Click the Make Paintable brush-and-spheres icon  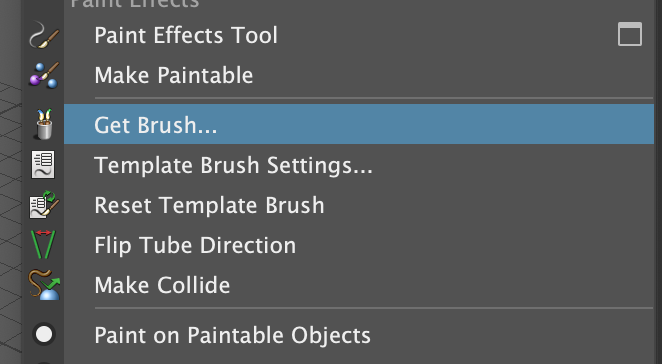(x=44, y=75)
